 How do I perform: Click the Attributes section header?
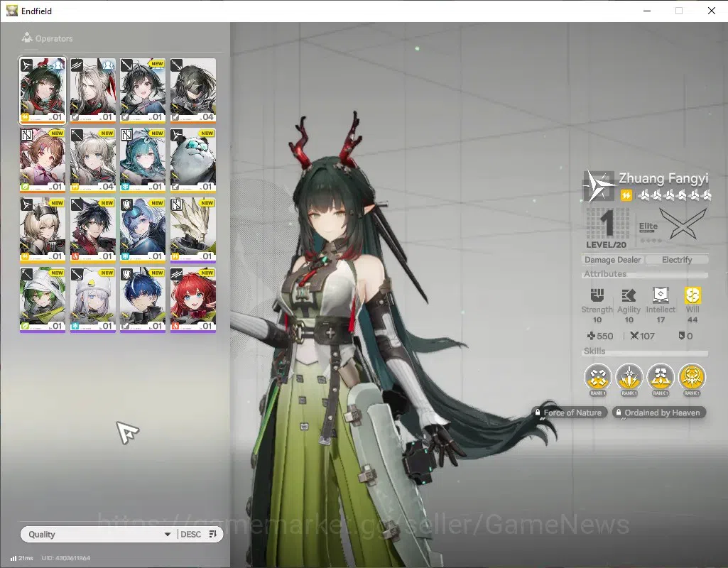(x=605, y=274)
